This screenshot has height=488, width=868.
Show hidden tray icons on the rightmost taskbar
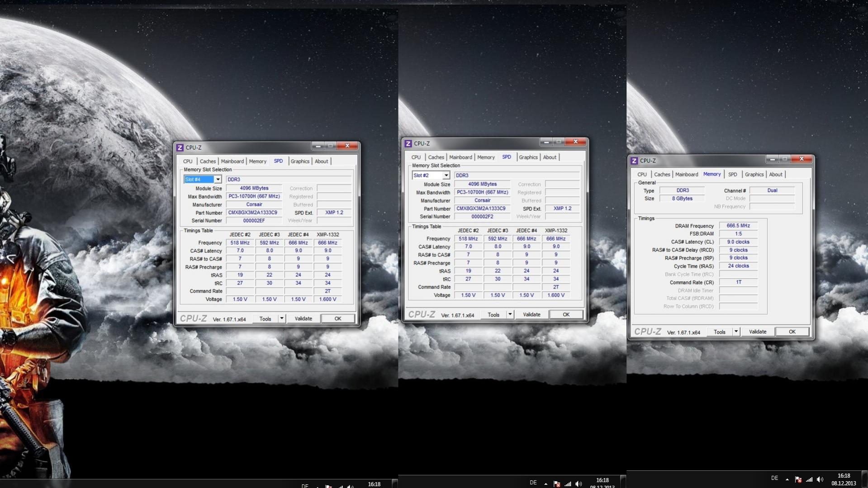tap(787, 479)
